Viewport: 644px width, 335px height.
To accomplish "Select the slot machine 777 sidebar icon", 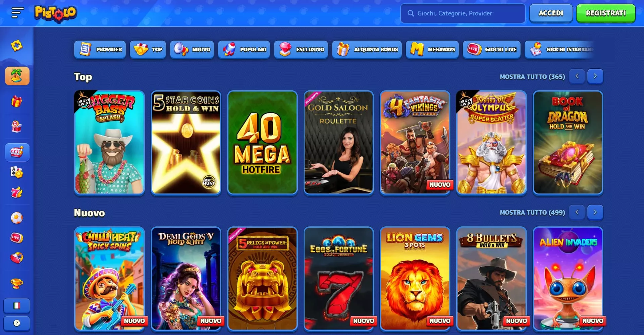I will 17,152.
